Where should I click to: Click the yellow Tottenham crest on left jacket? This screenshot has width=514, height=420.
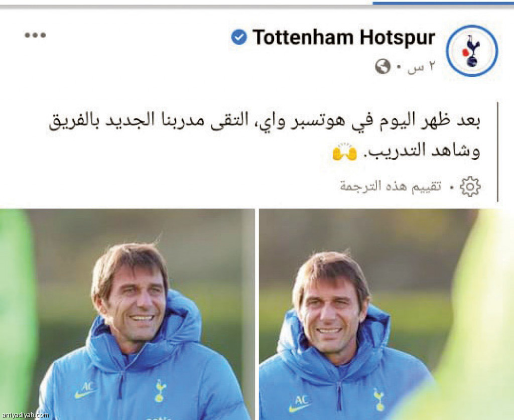pyautogui.click(x=160, y=390)
